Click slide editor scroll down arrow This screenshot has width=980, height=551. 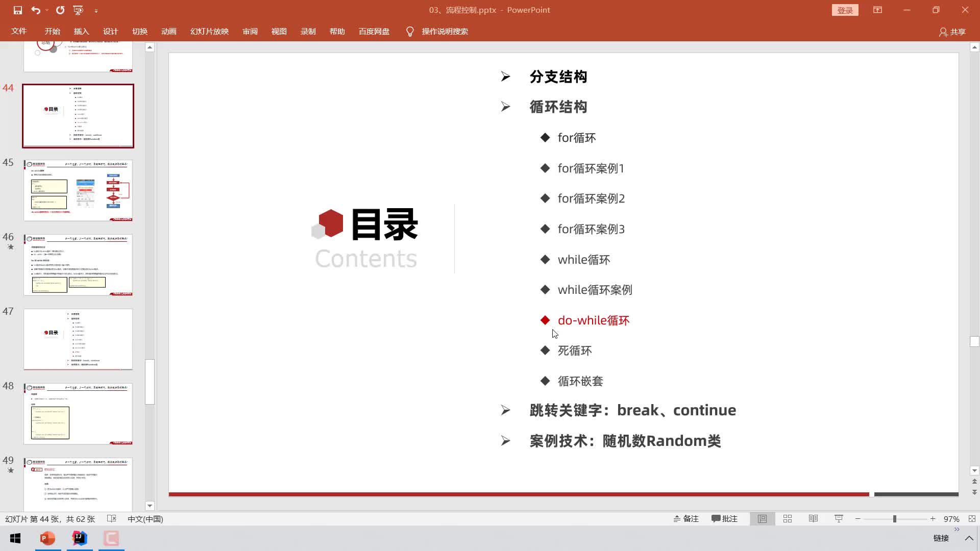[x=974, y=471]
